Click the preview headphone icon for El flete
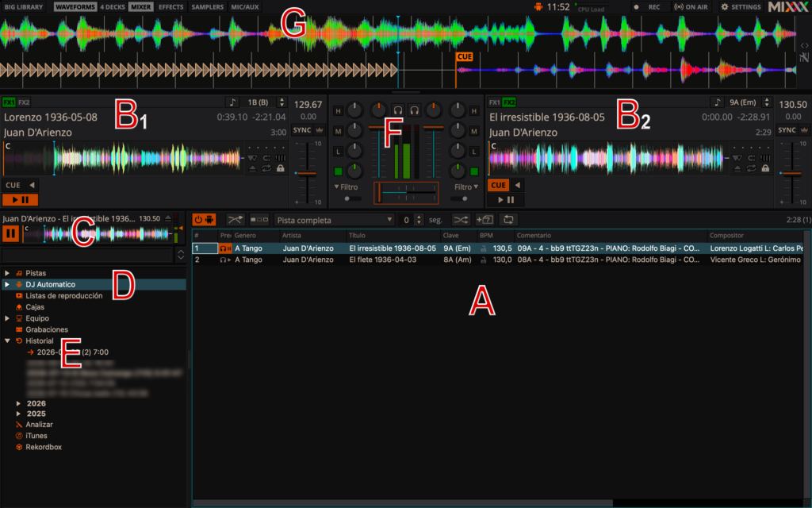Viewport: 812px width, 508px height. [x=224, y=260]
